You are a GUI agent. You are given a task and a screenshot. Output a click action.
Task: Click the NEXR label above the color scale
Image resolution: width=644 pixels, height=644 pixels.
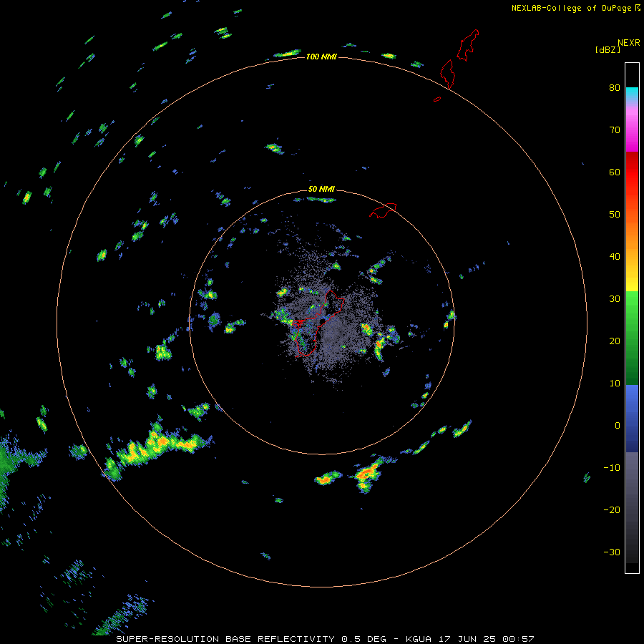click(628, 43)
